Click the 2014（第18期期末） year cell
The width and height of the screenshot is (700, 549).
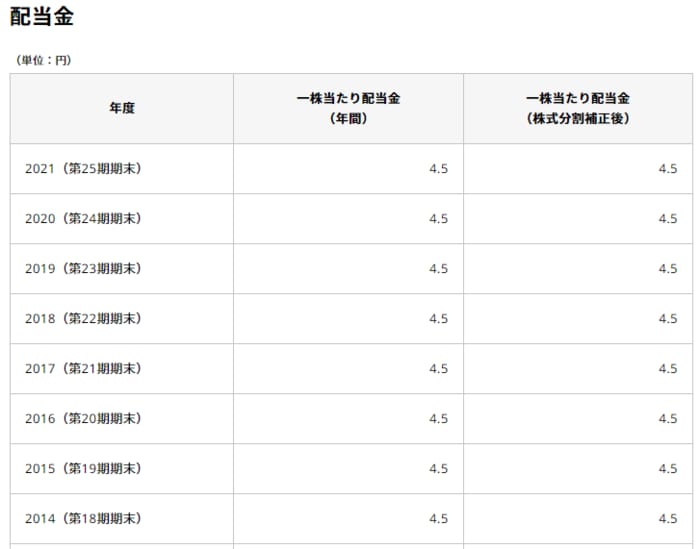[83, 519]
